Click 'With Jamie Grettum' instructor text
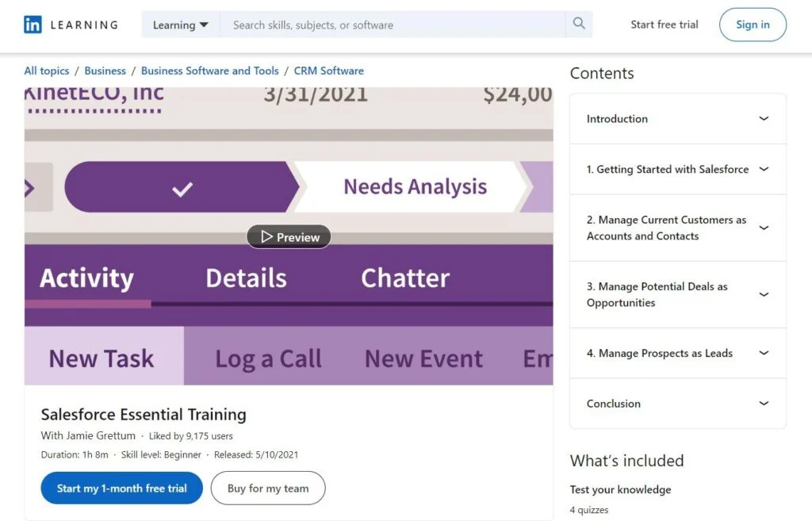The height and width of the screenshot is (521, 812). pos(88,435)
